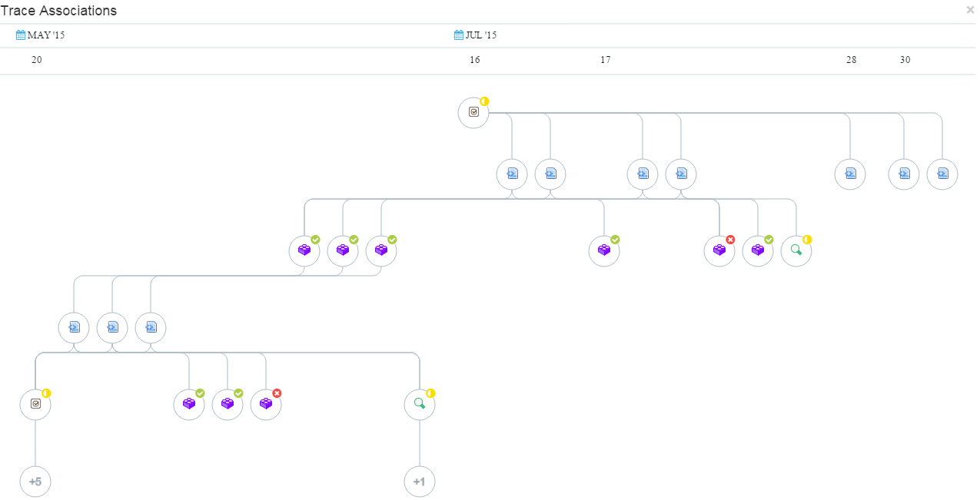
Task: Select date 20 on the timeline
Action: [x=37, y=60]
